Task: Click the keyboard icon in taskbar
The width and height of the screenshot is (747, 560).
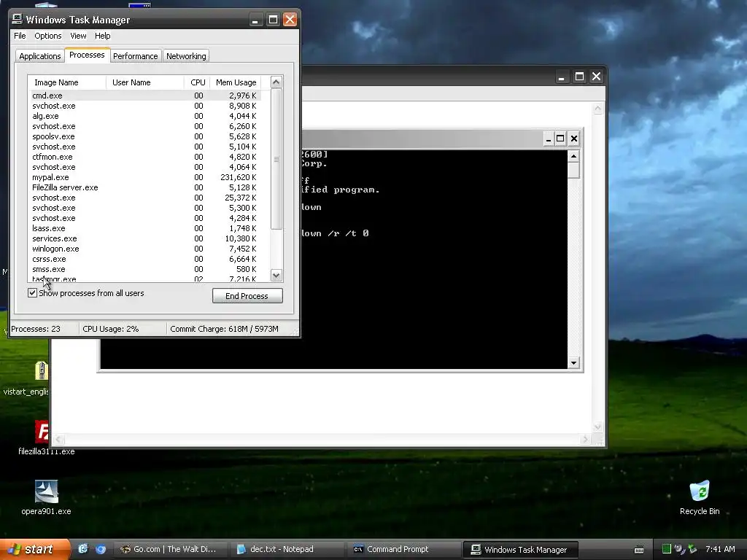Action: point(639,550)
